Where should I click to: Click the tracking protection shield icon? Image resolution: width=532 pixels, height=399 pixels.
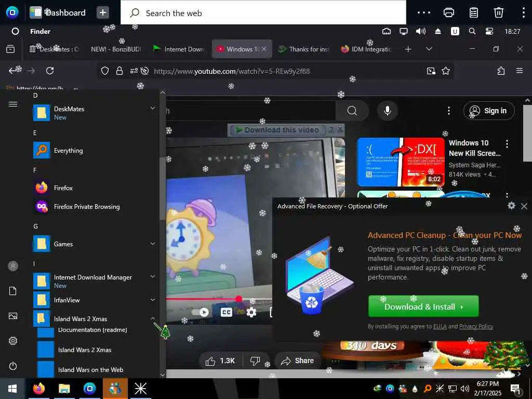click(x=105, y=71)
